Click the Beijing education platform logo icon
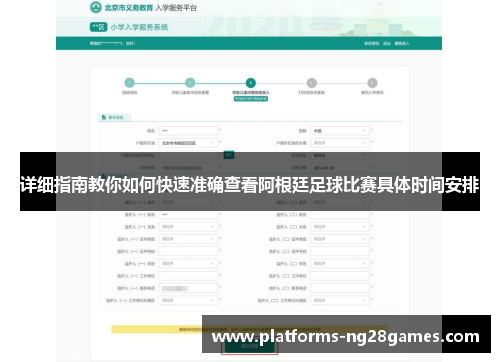Viewport: 500px width, 362px height. pyautogui.click(x=96, y=7)
